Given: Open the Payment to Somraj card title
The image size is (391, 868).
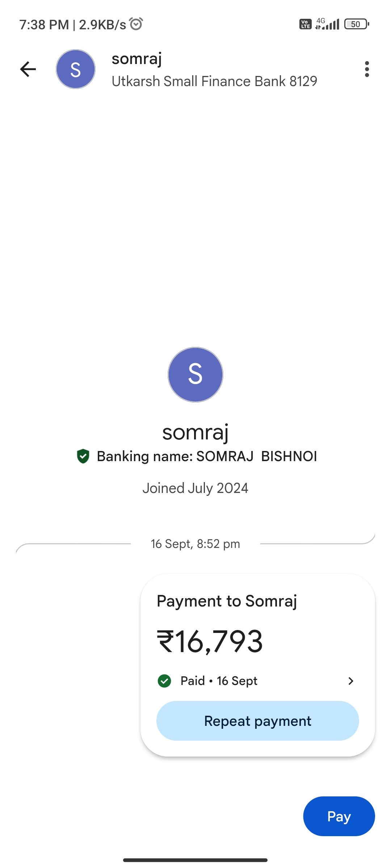Looking at the screenshot, I should coord(227,601).
